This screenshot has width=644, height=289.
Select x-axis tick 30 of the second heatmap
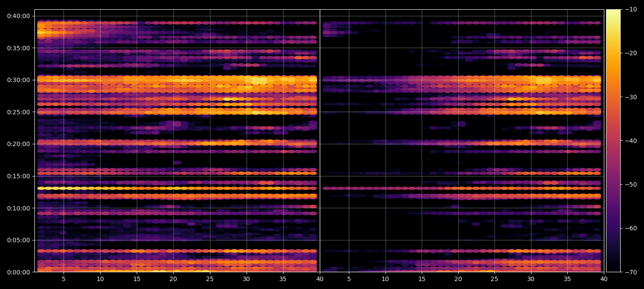pyautogui.click(x=531, y=279)
